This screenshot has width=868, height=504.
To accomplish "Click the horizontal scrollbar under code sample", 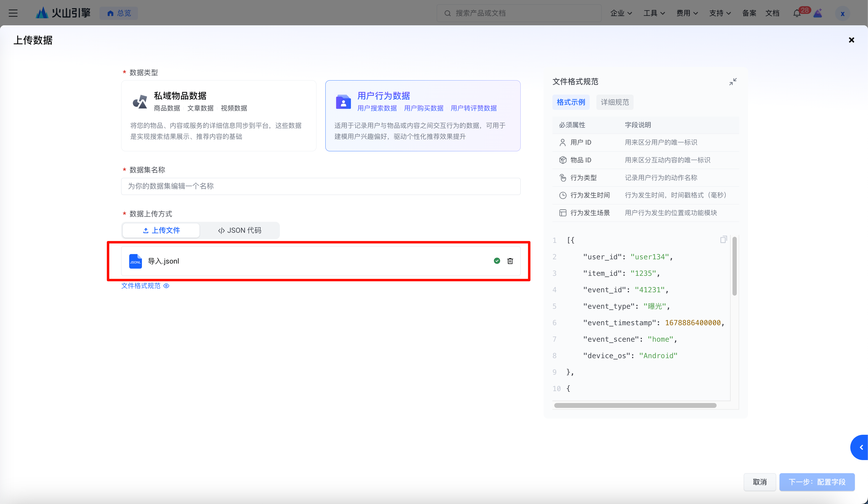I will 635,405.
